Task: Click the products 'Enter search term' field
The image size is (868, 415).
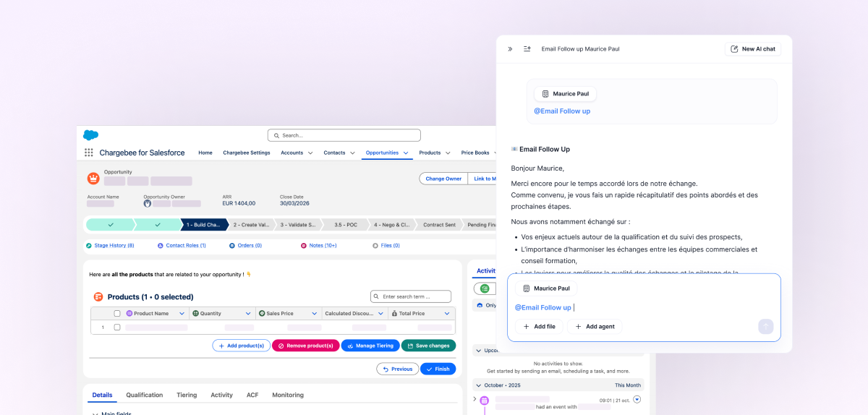Action: [411, 296]
